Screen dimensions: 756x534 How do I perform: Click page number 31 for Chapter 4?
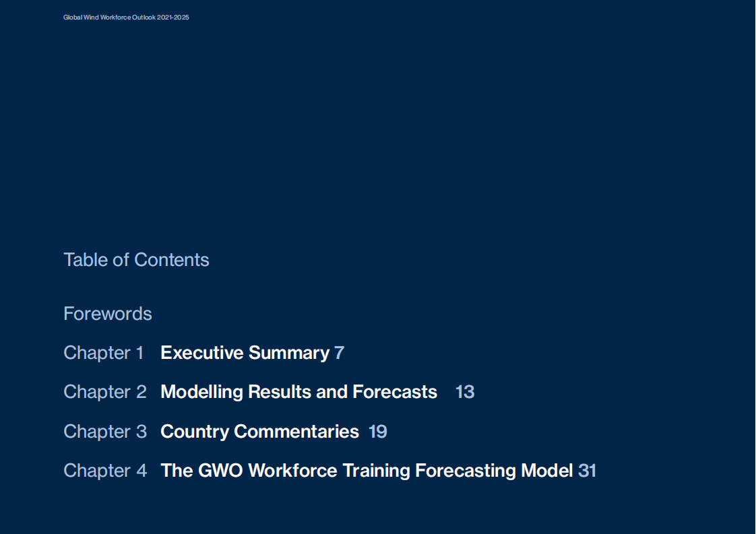(x=587, y=471)
